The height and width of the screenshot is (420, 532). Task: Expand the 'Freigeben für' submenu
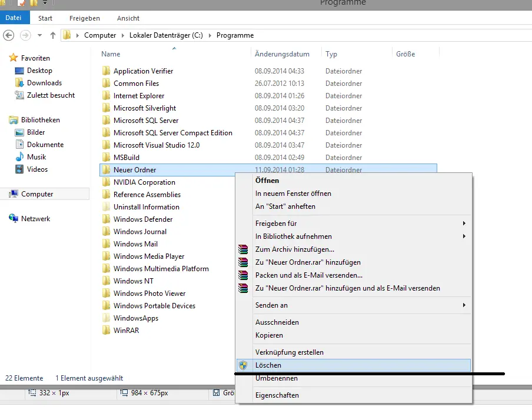click(x=464, y=224)
